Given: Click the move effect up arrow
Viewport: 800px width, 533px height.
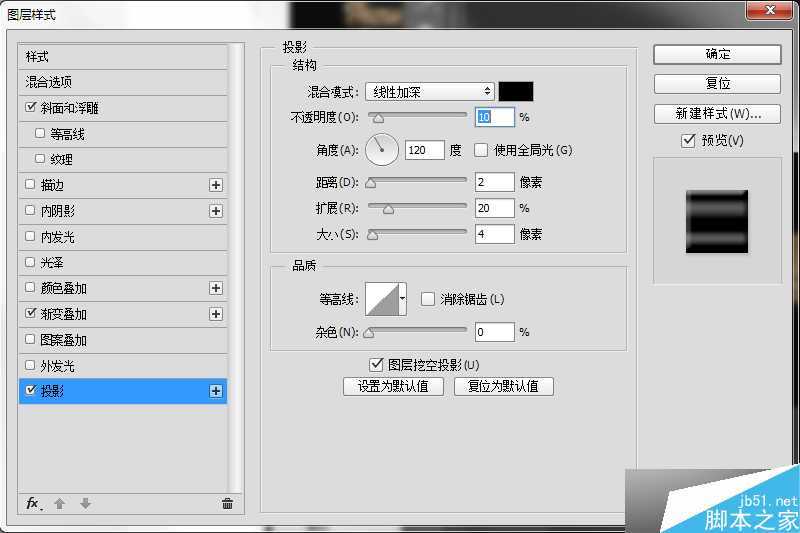Looking at the screenshot, I should coord(60,504).
